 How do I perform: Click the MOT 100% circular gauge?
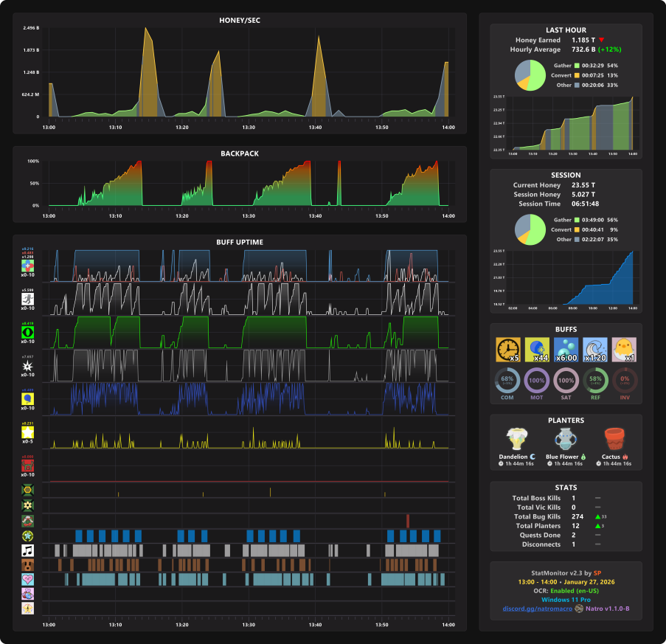coord(536,380)
